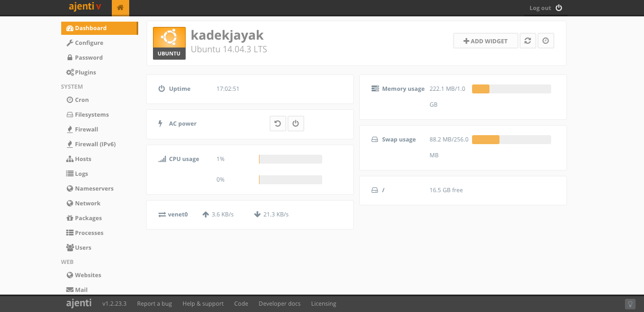Click the version number v1.2.23.3

click(114, 304)
